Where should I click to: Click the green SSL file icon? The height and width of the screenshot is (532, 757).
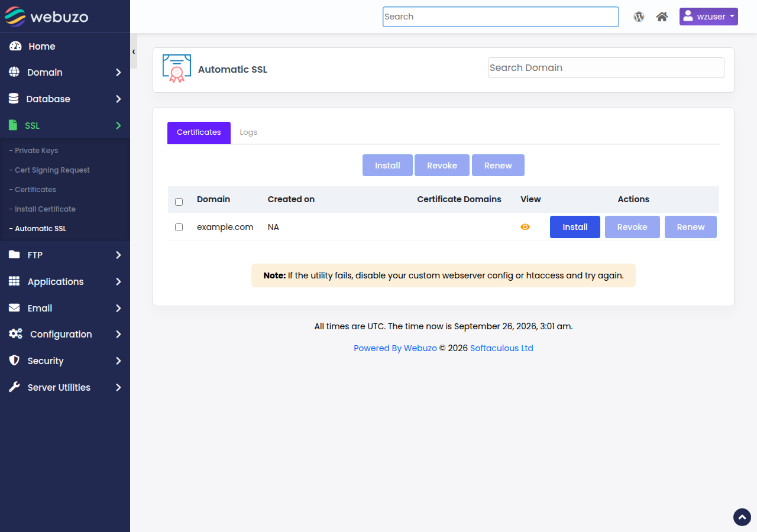[x=13, y=125]
